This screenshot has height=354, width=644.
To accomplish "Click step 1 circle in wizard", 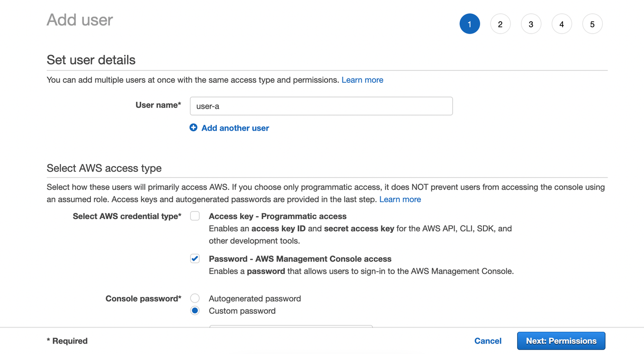I will pos(469,24).
